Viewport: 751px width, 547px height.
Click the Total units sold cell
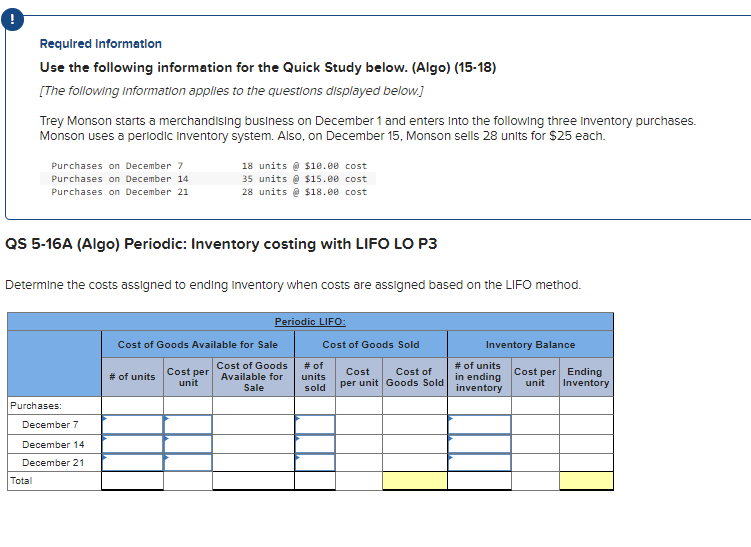click(x=315, y=481)
